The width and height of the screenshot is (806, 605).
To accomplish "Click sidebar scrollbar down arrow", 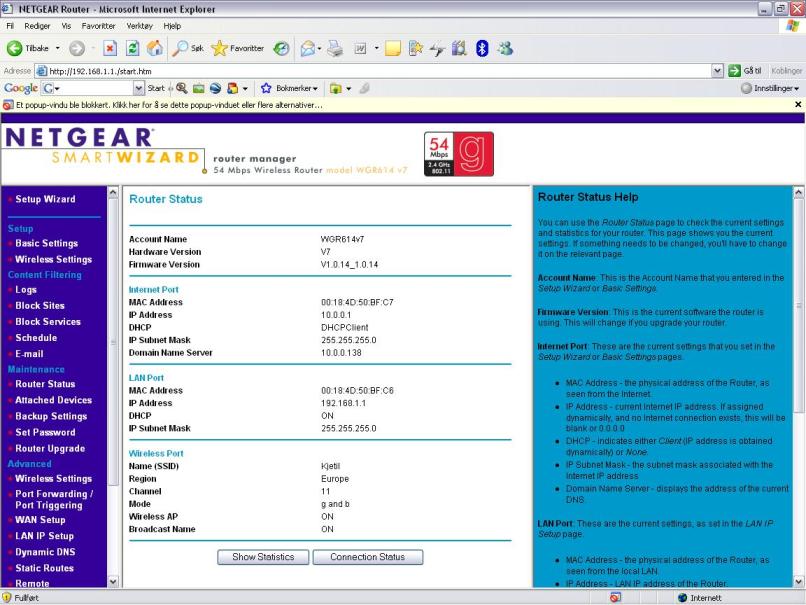I will (x=113, y=581).
